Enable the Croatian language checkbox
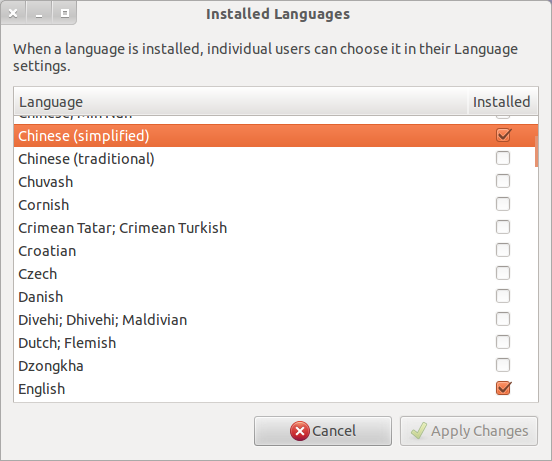Screen dimensions: 552x461 [503, 250]
